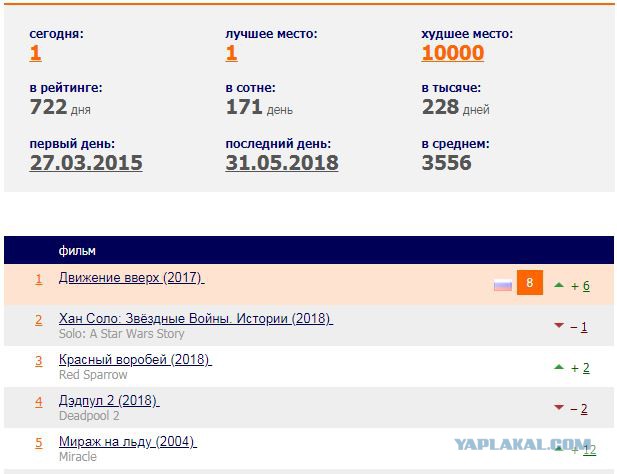Click change value +12 in Мираж на льду row
617x474 pixels.
(589, 450)
